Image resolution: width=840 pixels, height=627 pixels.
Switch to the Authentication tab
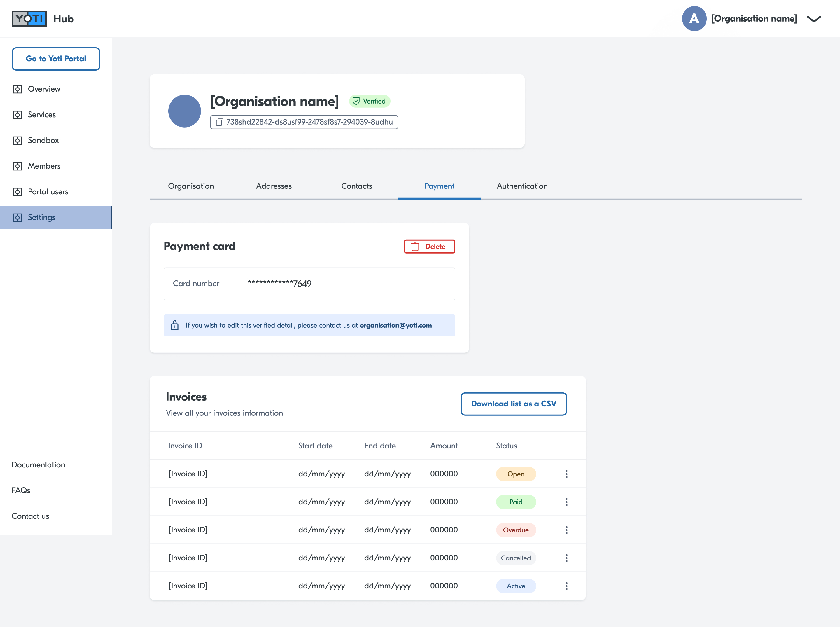point(522,186)
